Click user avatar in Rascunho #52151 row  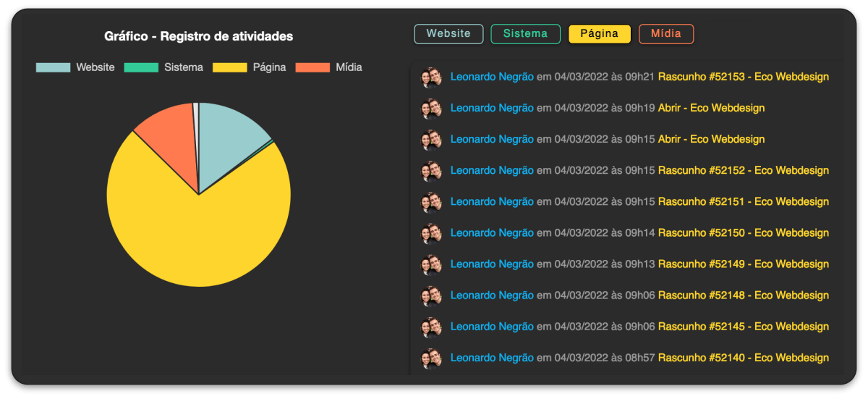(431, 202)
